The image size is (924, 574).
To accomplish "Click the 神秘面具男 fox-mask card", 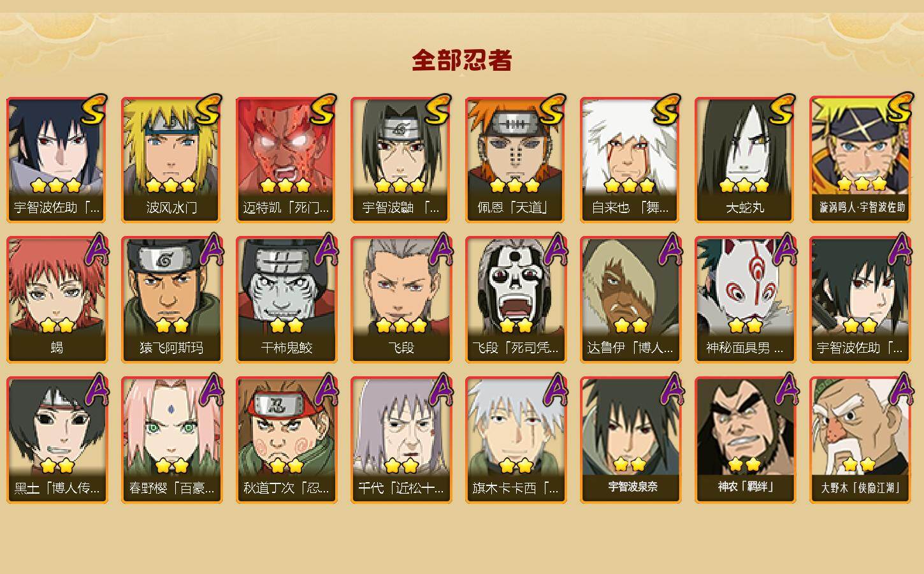I will 745,300.
